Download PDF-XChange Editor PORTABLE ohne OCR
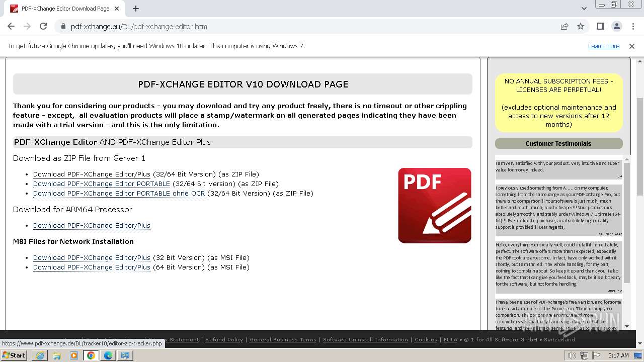 point(120,193)
